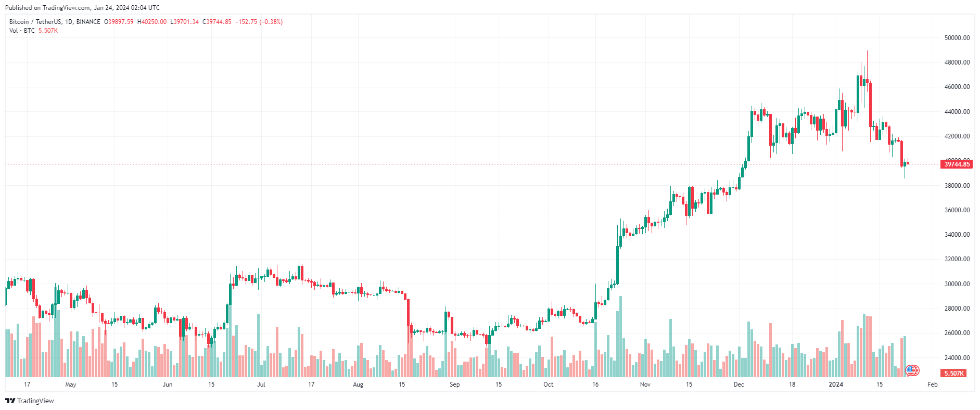Click the May marker on time axis
The width and height of the screenshot is (980, 410).
pyautogui.click(x=71, y=385)
